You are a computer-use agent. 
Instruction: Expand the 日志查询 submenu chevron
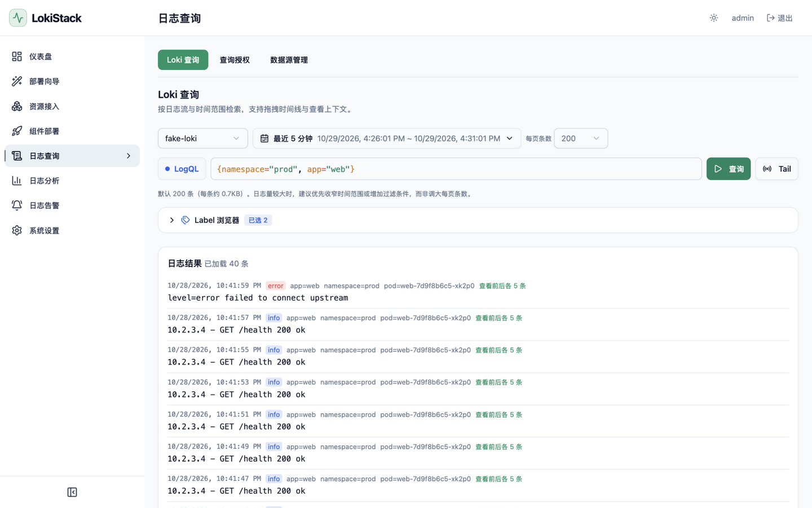129,156
